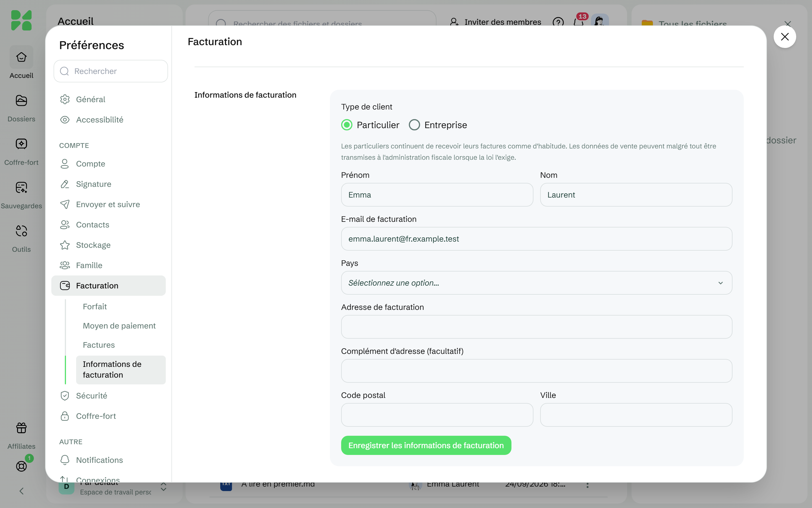Image resolution: width=812 pixels, height=508 pixels.
Task: Click the Complément d'adresse field
Action: pyautogui.click(x=536, y=371)
